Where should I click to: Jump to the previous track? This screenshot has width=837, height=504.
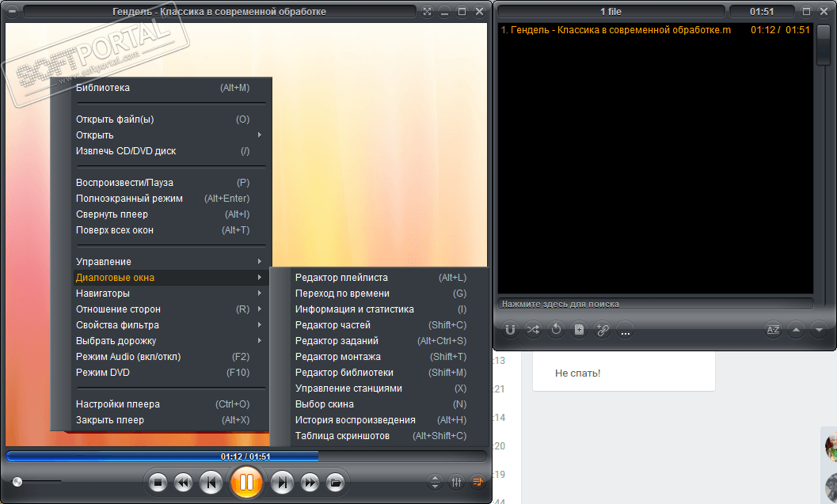[x=211, y=483]
